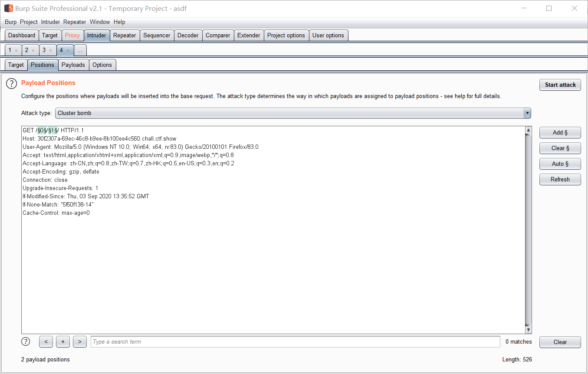Open the Payload Positions help icon
This screenshot has width=588, height=374.
pyautogui.click(x=11, y=84)
